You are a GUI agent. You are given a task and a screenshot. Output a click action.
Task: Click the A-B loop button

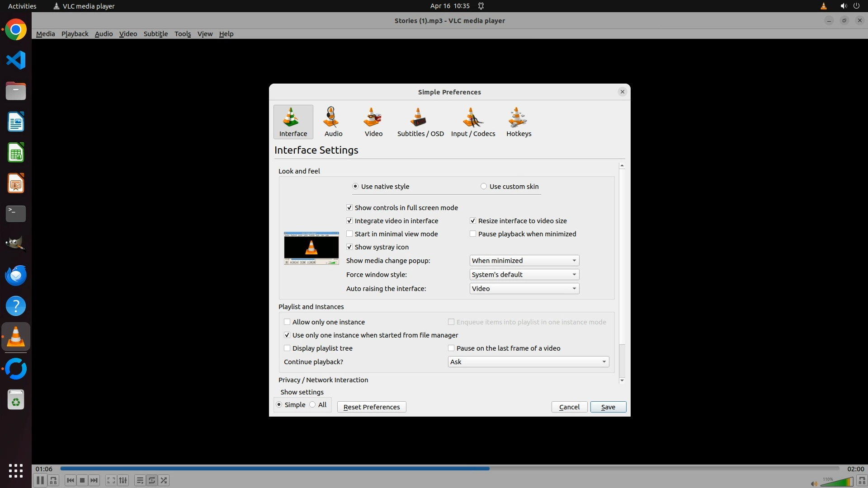click(53, 480)
